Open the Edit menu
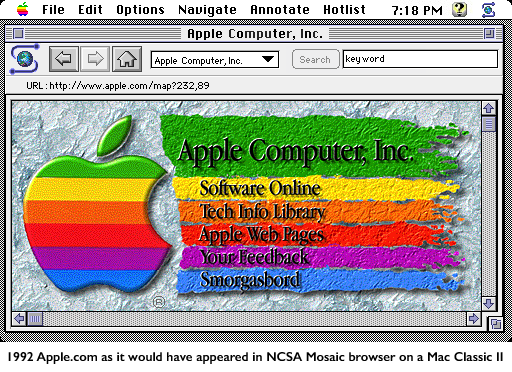The width and height of the screenshot is (512, 372). 90,10
